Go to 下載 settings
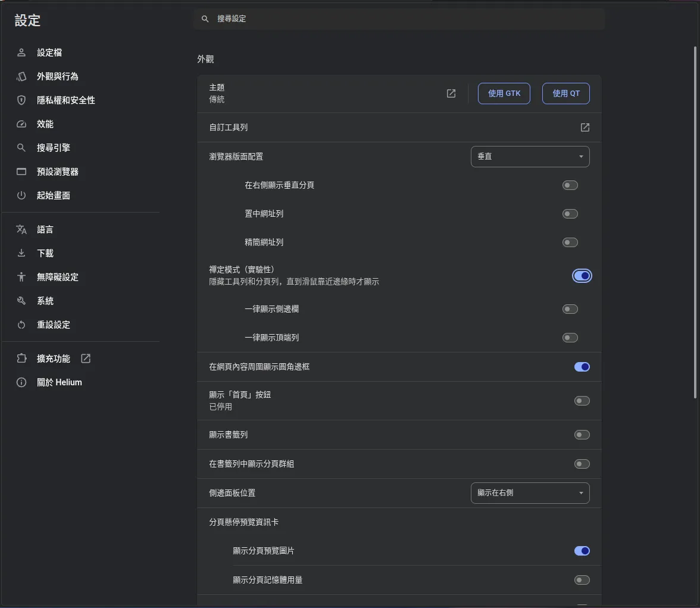Screen dimensions: 700x608 45,253
